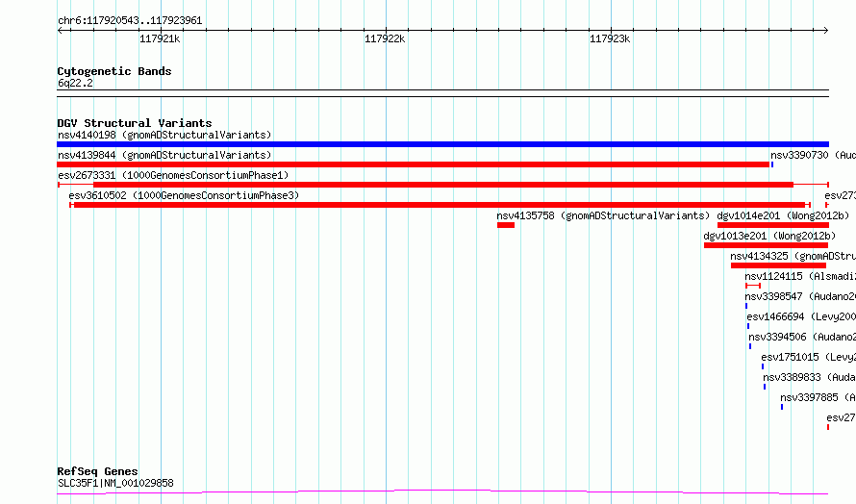Click the nsv4134325 variant label
The image size is (856, 504).
pos(793,256)
